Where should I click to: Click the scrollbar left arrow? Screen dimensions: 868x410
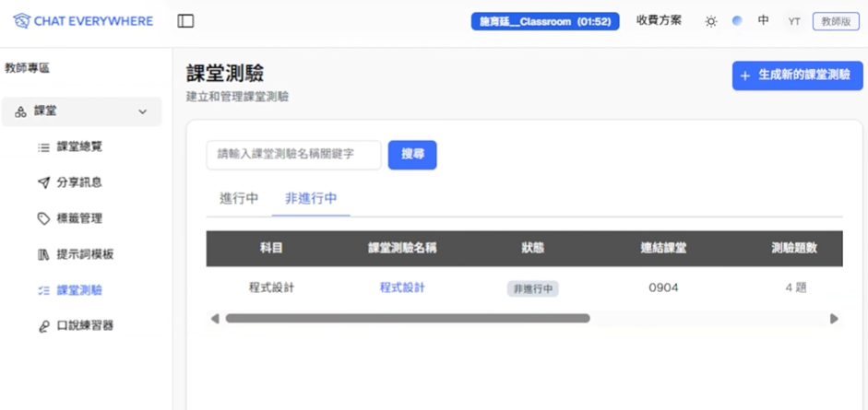[x=215, y=319]
